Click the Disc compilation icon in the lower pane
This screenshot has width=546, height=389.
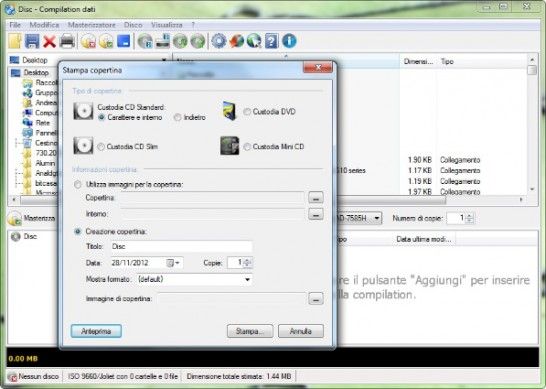[x=16, y=236]
